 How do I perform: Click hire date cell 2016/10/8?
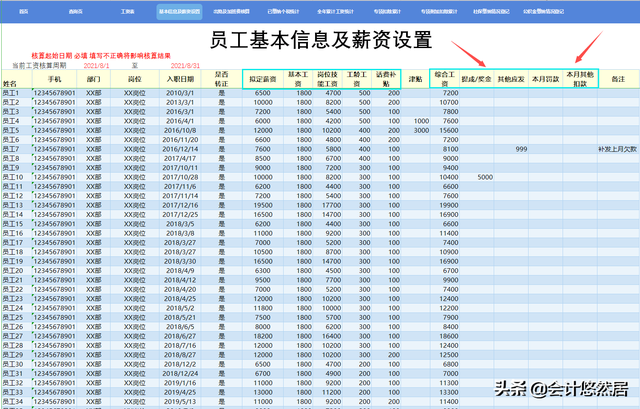pos(180,130)
